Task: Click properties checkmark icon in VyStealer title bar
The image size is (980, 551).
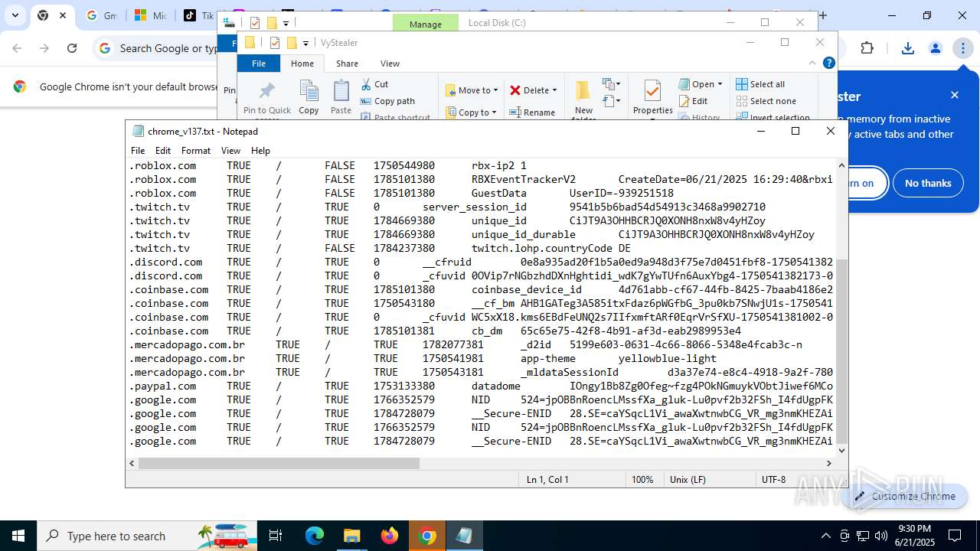Action: tap(274, 43)
